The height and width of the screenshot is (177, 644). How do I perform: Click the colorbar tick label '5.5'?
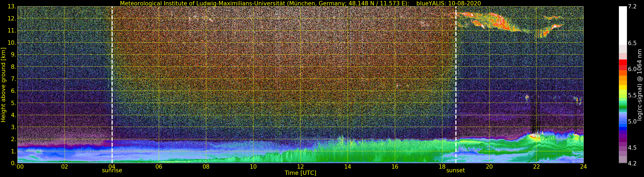point(632,95)
